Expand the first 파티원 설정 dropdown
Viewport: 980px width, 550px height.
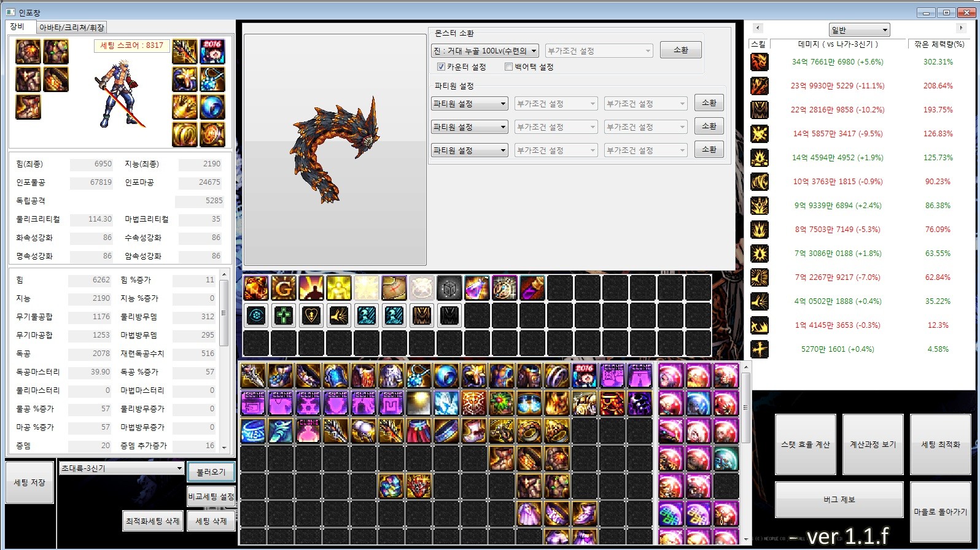(470, 104)
